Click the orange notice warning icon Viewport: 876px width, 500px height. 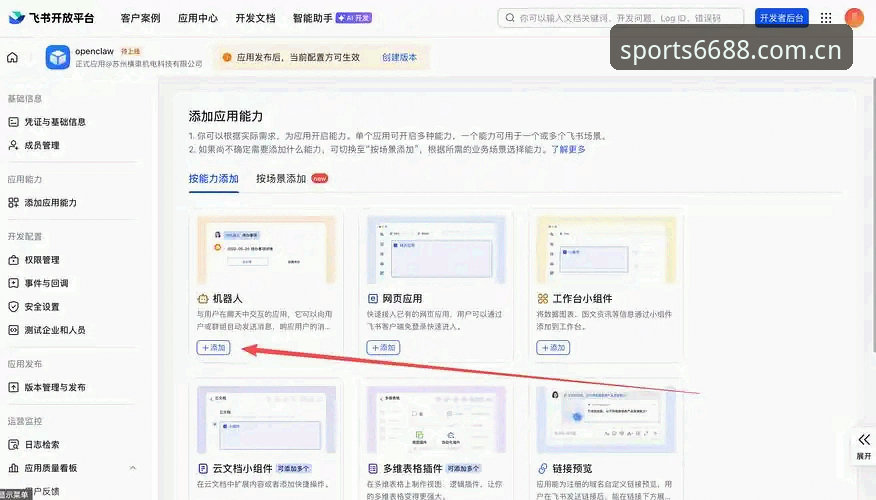(x=227, y=57)
